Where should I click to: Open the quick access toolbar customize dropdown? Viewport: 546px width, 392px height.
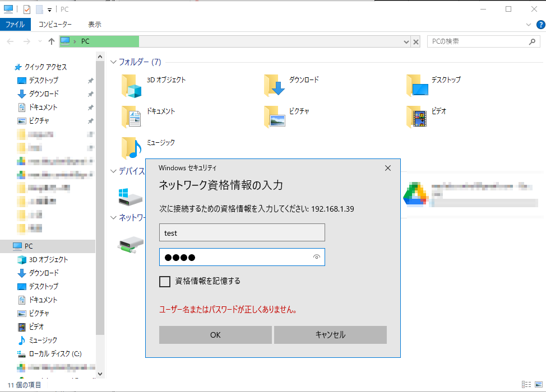(x=49, y=10)
